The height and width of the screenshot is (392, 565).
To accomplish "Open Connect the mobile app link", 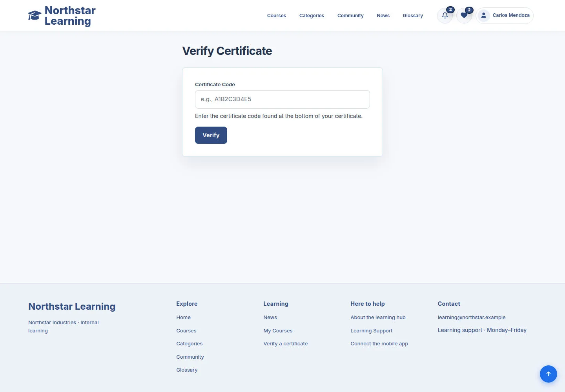I will [379, 344].
